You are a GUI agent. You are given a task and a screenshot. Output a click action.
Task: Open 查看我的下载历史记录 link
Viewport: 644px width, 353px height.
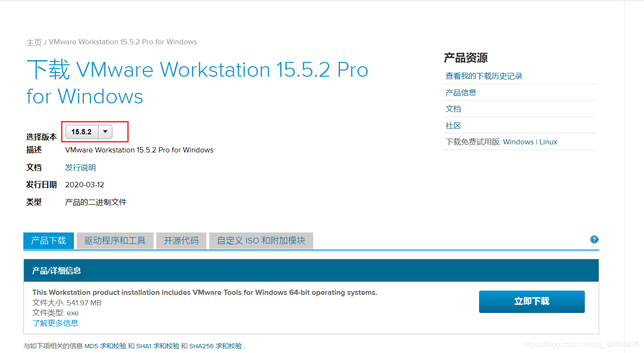click(484, 76)
